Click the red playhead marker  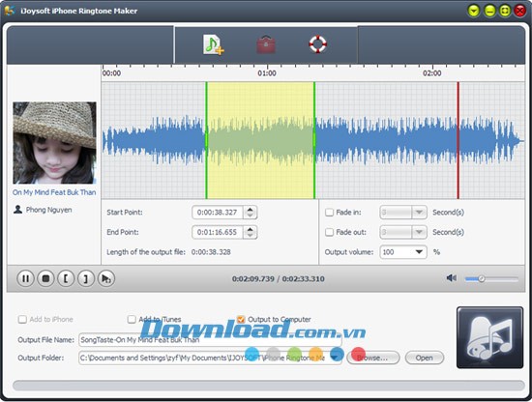pos(458,140)
